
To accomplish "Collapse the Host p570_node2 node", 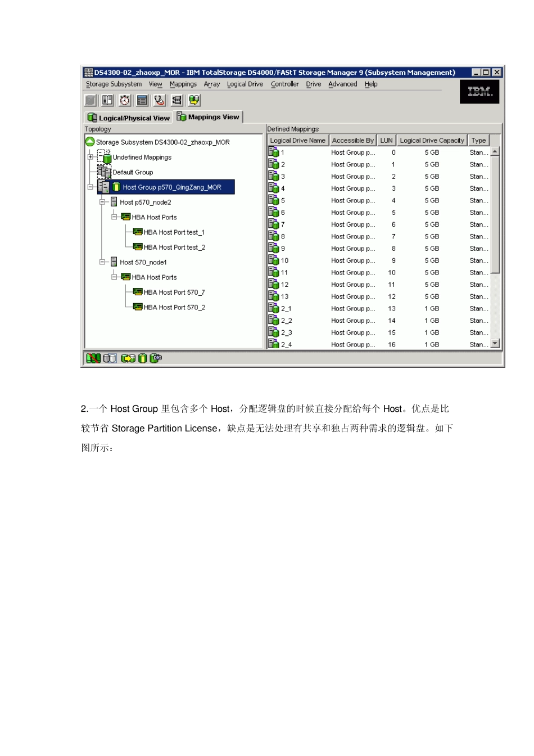I will [102, 202].
